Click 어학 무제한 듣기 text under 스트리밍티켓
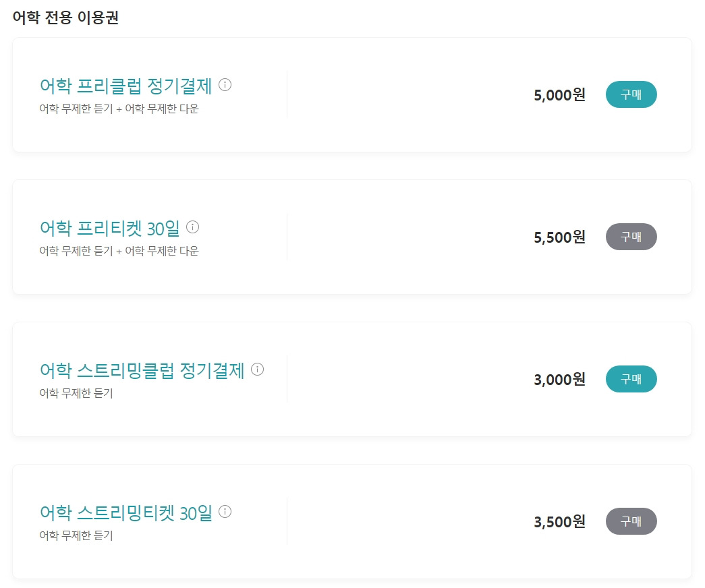This screenshot has width=705, height=588. click(76, 535)
